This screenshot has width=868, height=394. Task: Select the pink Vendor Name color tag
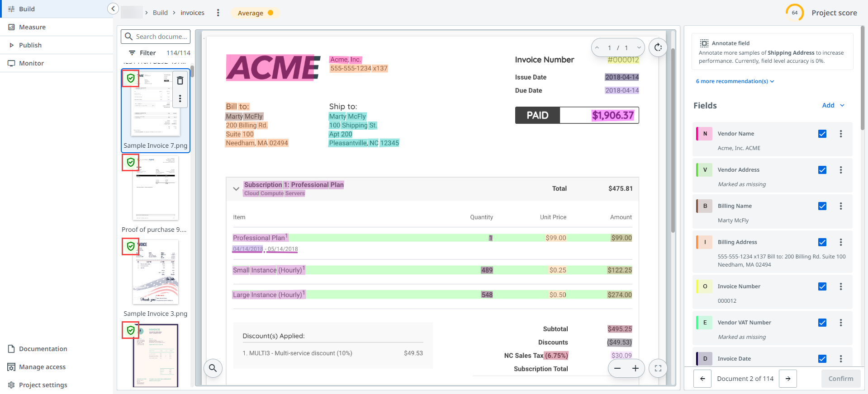(704, 134)
